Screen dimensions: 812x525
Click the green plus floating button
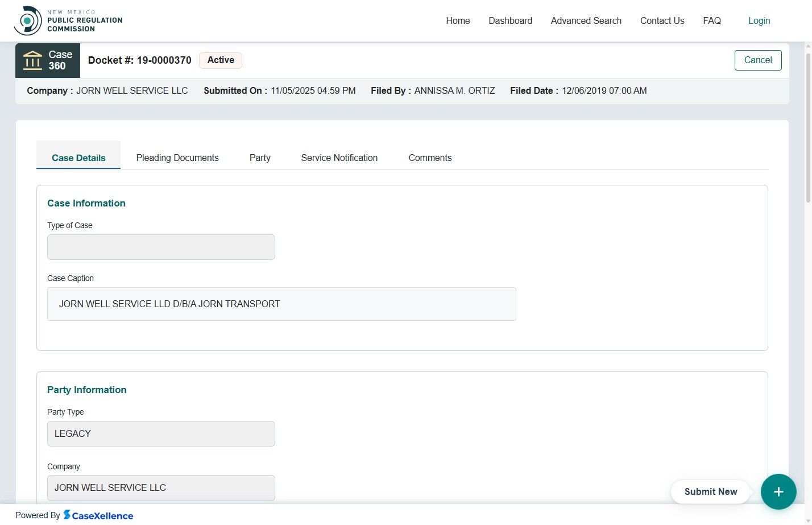tap(778, 491)
